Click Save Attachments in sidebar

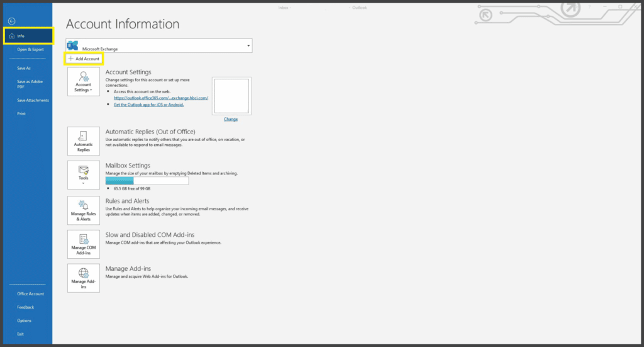tap(33, 100)
